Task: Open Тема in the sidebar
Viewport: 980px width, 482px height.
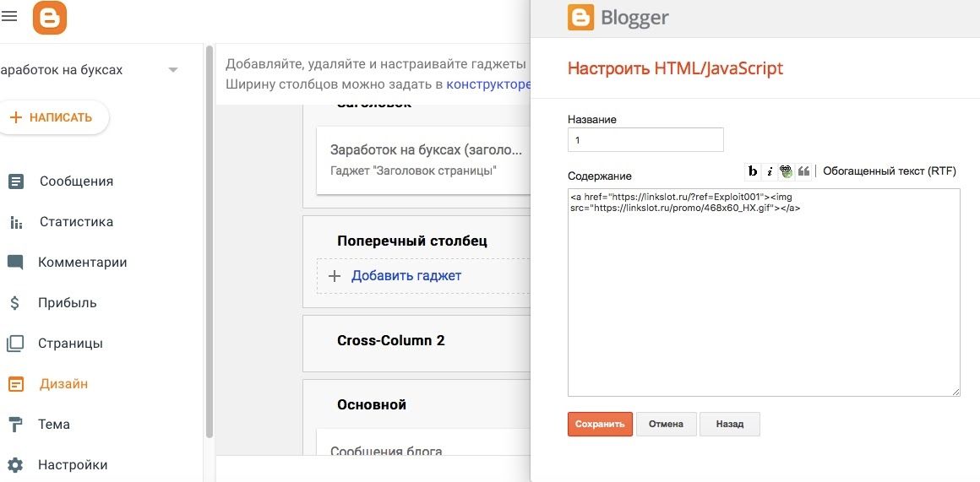Action: [x=54, y=425]
